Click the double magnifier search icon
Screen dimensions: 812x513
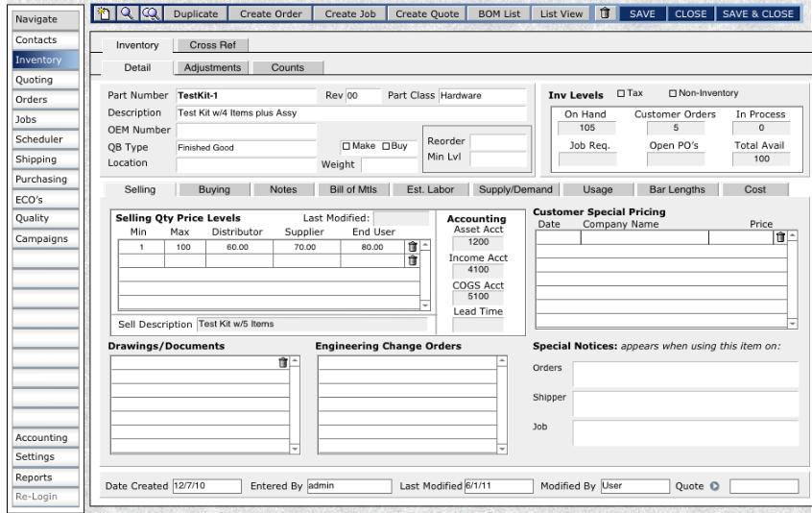point(151,13)
